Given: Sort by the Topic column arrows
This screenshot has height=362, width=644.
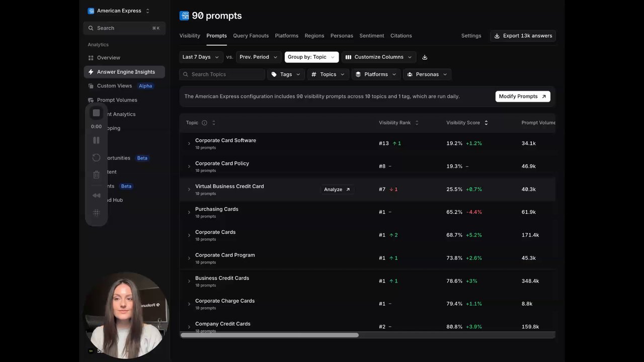Looking at the screenshot, I should coord(214,123).
